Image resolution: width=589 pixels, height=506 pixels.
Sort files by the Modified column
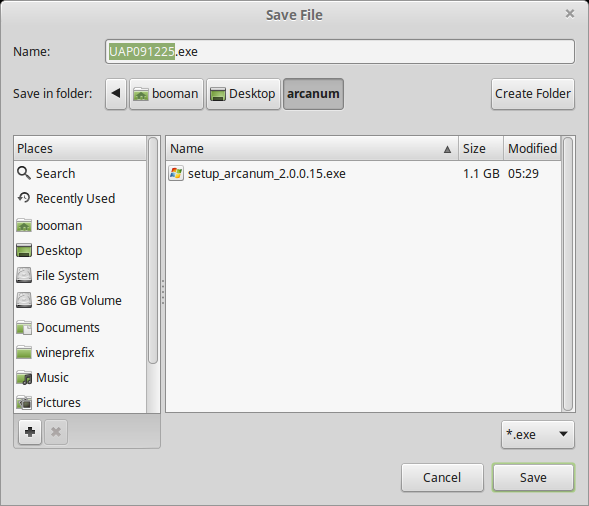pyautogui.click(x=532, y=149)
